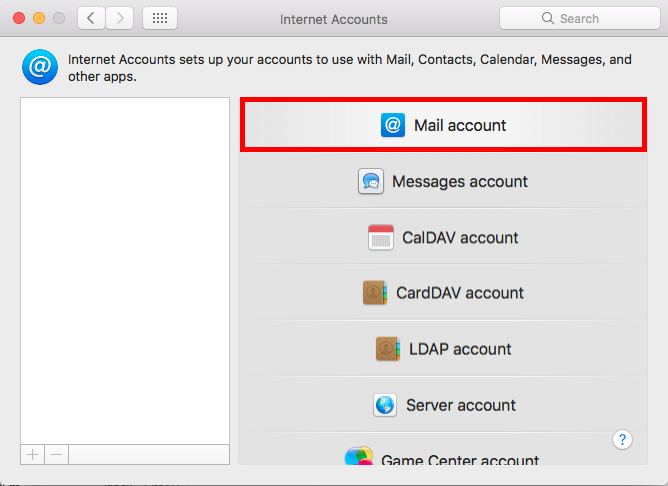Click the Mail account @ icon
This screenshot has width=668, height=486.
coord(393,125)
